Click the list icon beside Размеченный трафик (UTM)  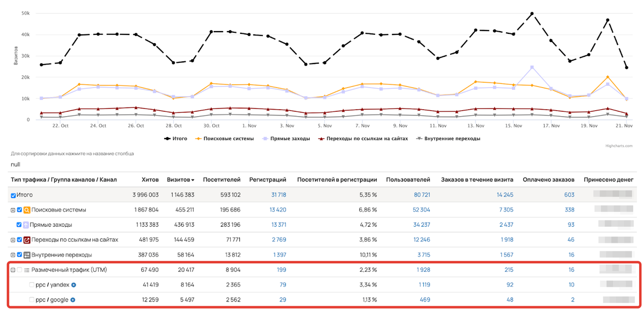coord(27,270)
